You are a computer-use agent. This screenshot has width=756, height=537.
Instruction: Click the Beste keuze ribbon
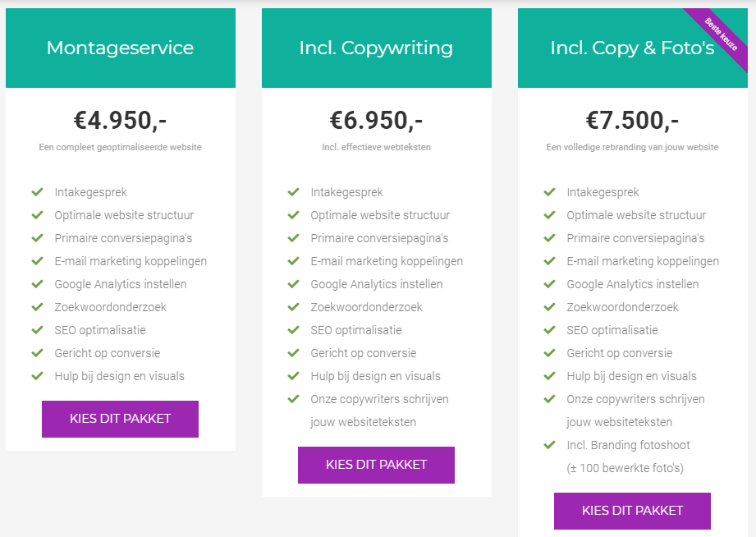720,34
